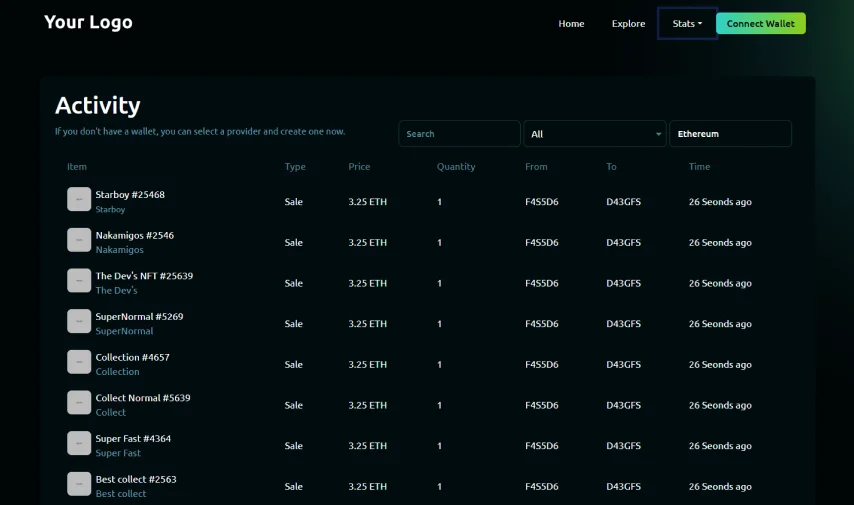Click the Type column header

(295, 167)
